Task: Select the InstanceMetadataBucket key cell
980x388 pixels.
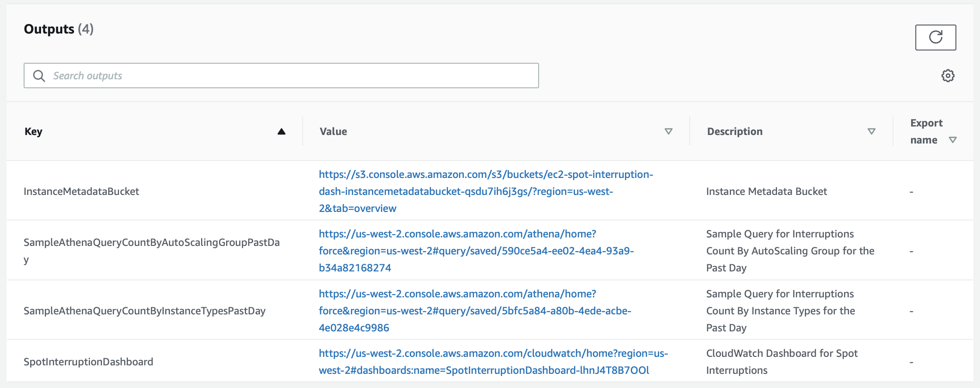Action: [x=81, y=191]
